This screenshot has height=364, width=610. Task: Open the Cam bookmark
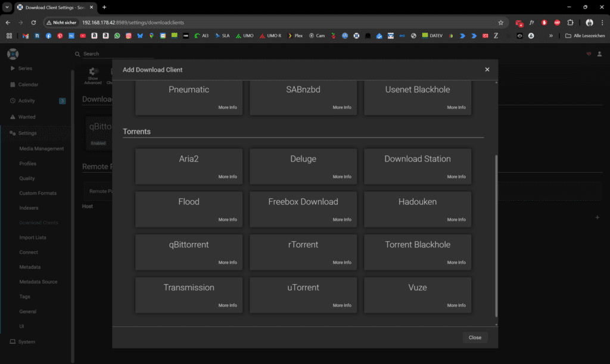point(317,36)
